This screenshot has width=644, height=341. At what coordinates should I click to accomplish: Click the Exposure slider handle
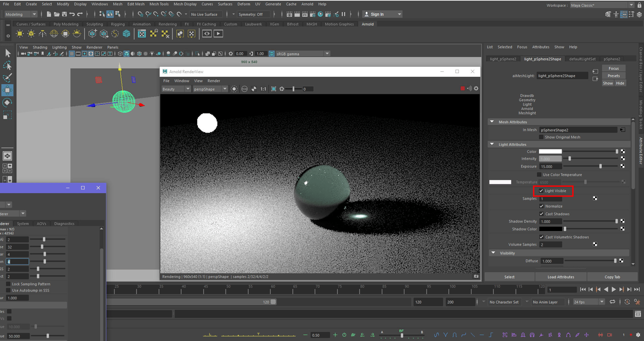tap(600, 166)
